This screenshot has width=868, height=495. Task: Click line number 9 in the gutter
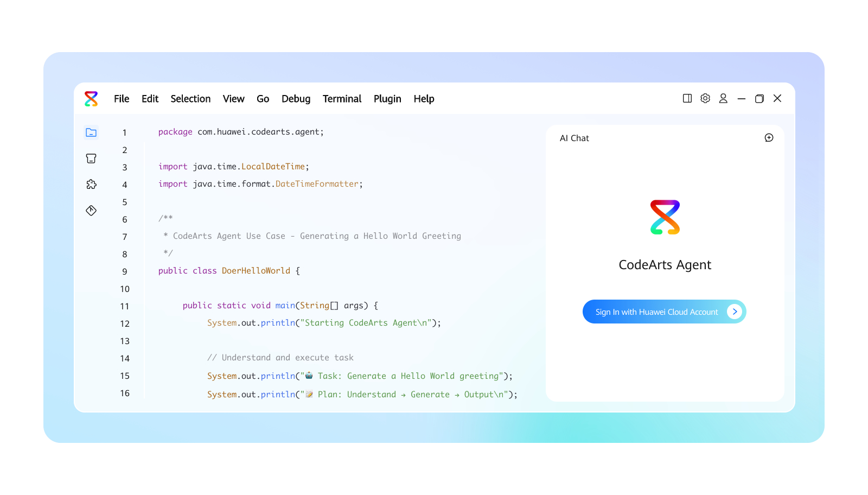125,271
